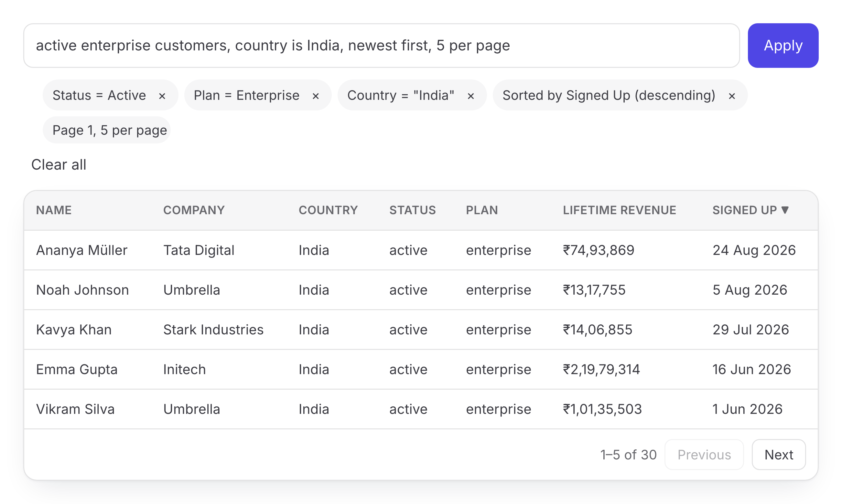Click revenue value ₹13,17,755
This screenshot has height=504, width=842.
[x=594, y=290]
